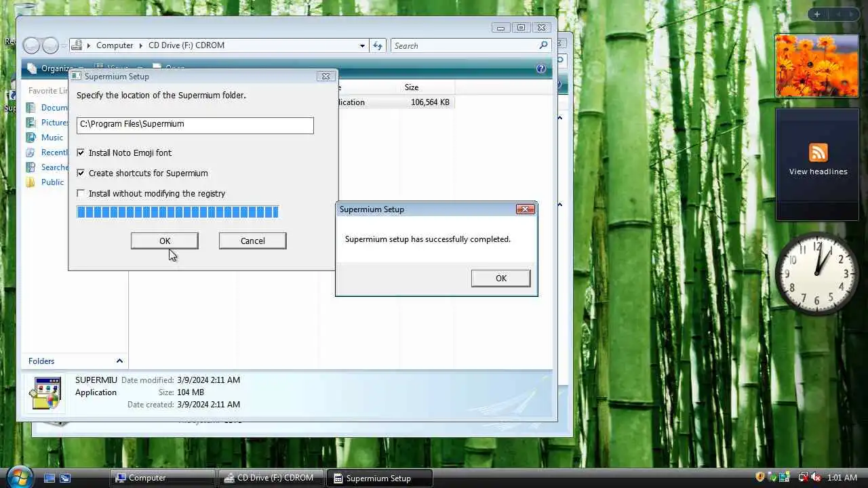Switch to Supermium Setup taskbar button

(x=378, y=478)
